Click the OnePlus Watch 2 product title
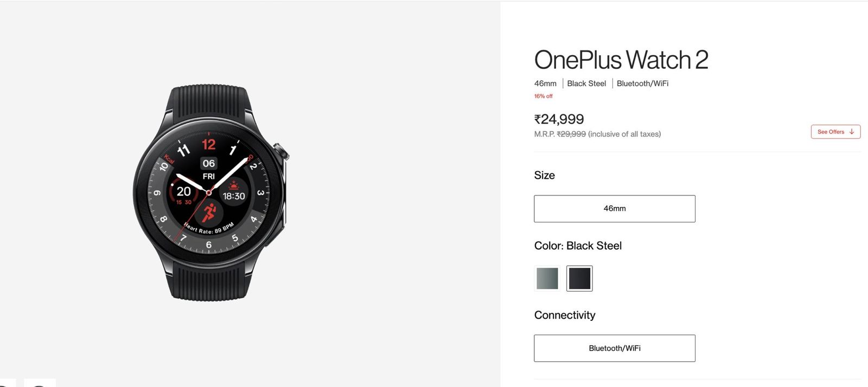This screenshot has width=868, height=387. tap(621, 60)
